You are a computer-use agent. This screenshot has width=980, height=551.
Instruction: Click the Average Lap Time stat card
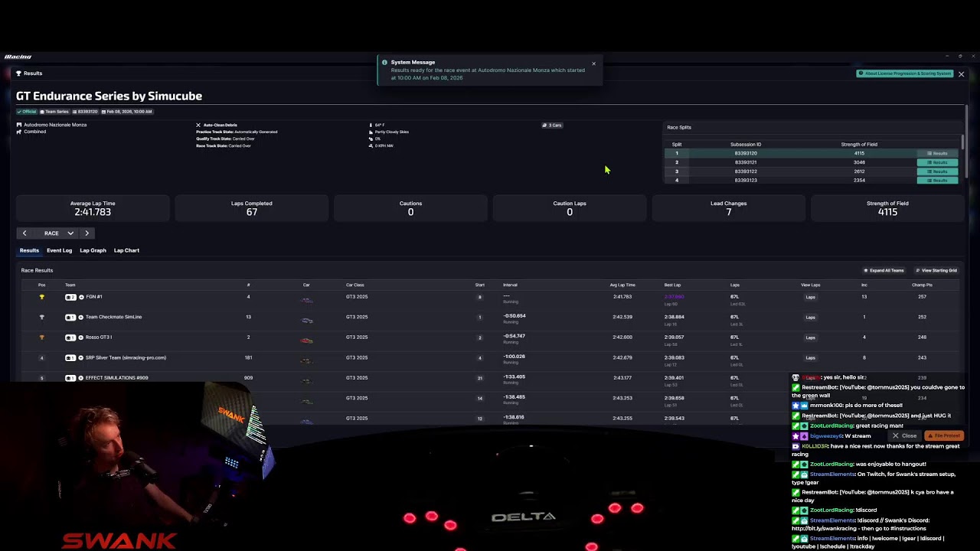[93, 208]
